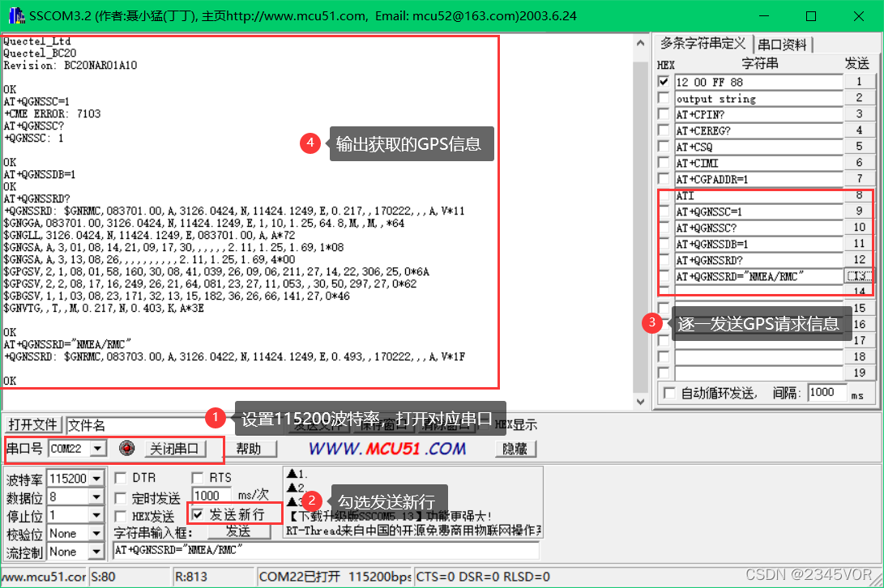This screenshot has height=588, width=884.
Task: Click the red serial port status indicator
Action: pos(127,448)
